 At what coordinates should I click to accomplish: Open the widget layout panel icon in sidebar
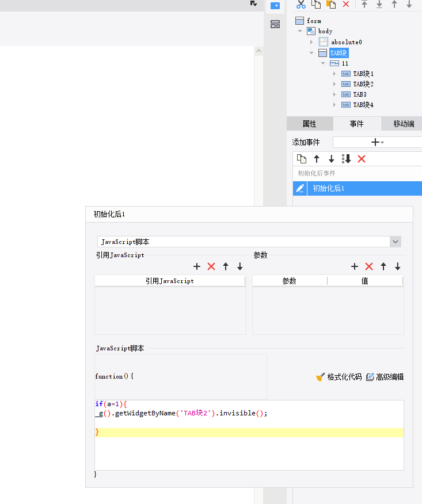click(275, 24)
